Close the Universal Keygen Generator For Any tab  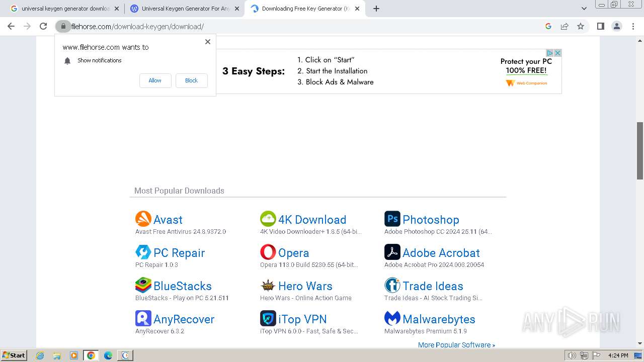(237, 9)
